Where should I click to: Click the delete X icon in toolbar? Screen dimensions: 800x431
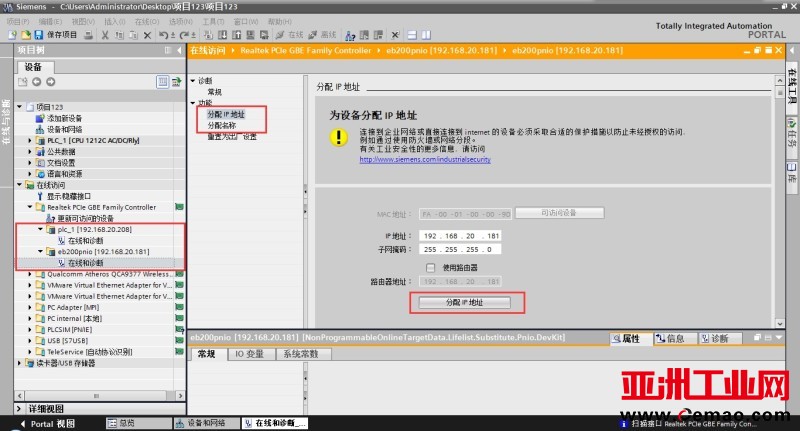[x=149, y=35]
